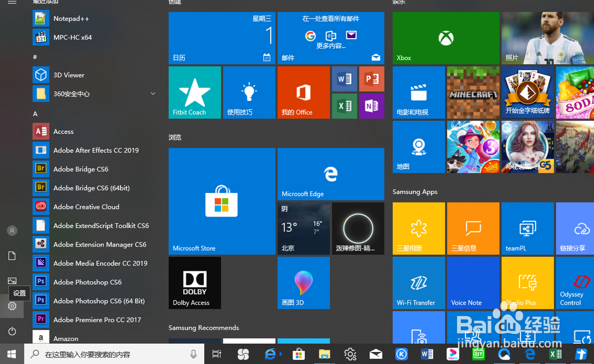This screenshot has width=594, height=364.
Task: Open the Odyssey Control tile
Action: [575, 282]
